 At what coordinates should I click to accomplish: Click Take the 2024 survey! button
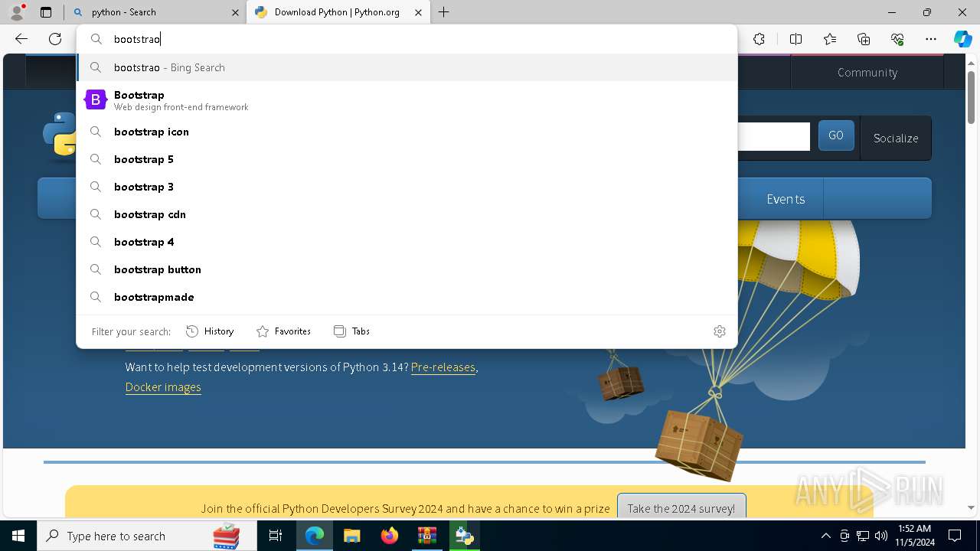(x=681, y=508)
